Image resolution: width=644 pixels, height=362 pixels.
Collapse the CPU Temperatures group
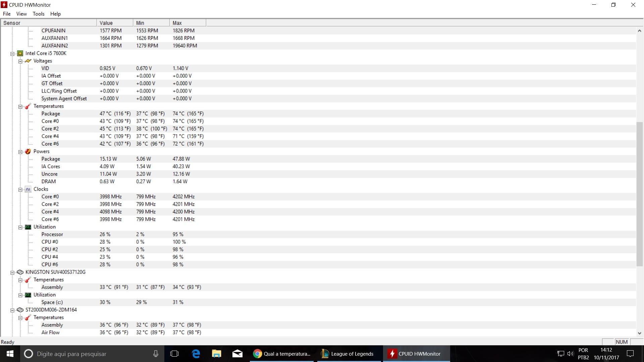point(20,107)
